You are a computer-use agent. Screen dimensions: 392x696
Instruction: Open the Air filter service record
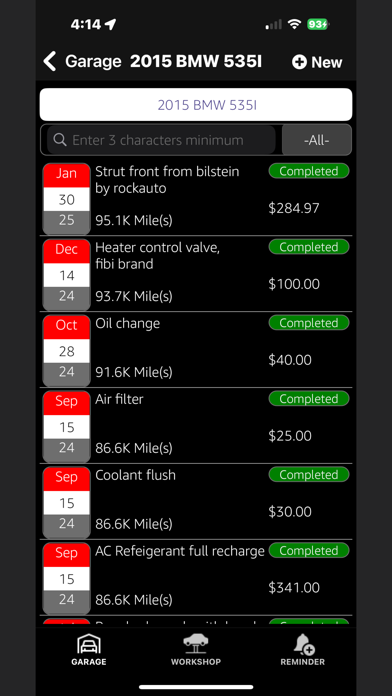(x=196, y=426)
